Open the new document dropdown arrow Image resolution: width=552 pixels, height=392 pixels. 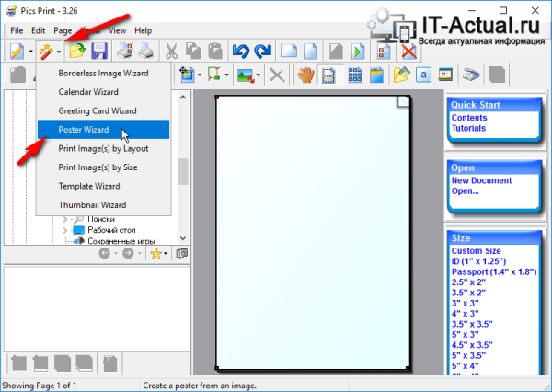(x=30, y=52)
